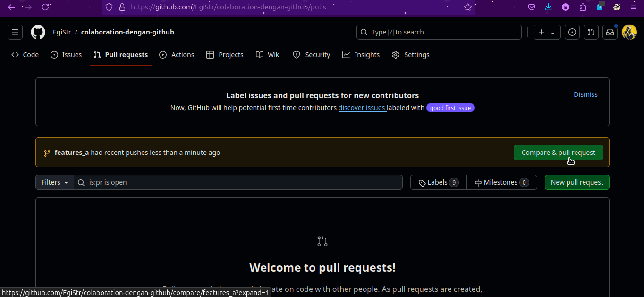Focus the GitHub search box
The height and width of the screenshot is (297, 644).
439,32
